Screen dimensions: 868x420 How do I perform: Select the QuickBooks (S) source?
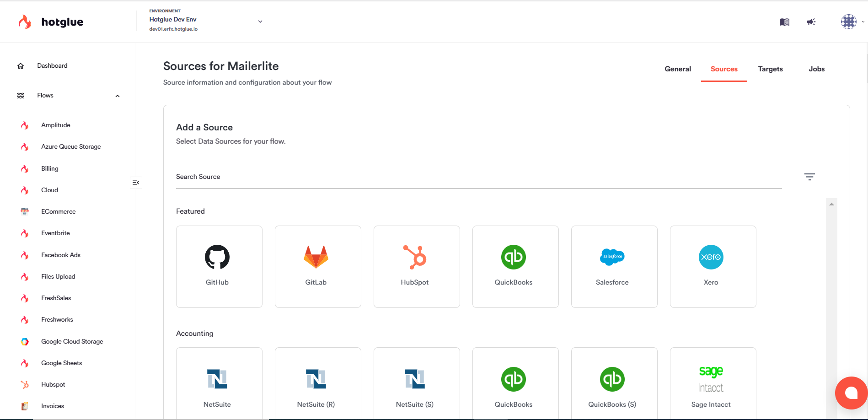coord(614,383)
